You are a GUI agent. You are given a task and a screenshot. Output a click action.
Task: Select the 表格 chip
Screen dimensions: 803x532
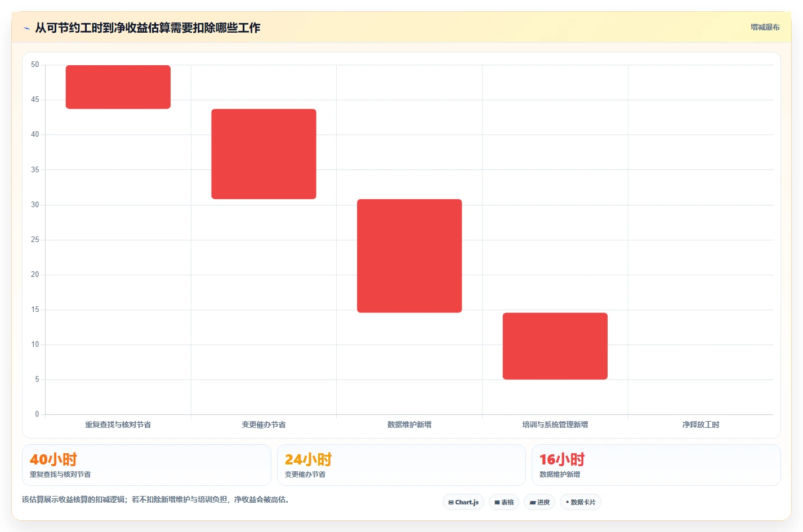coord(504,502)
